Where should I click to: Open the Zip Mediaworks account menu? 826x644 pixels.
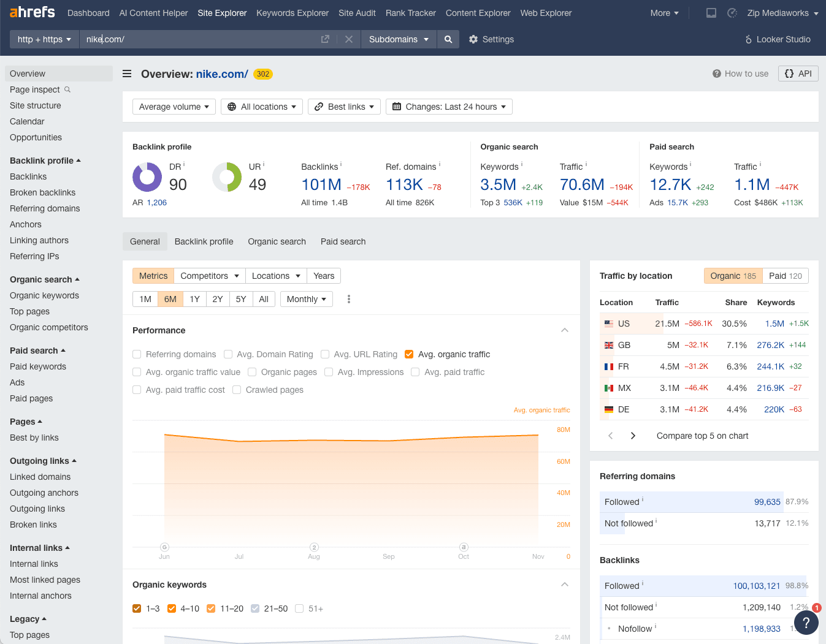click(782, 13)
